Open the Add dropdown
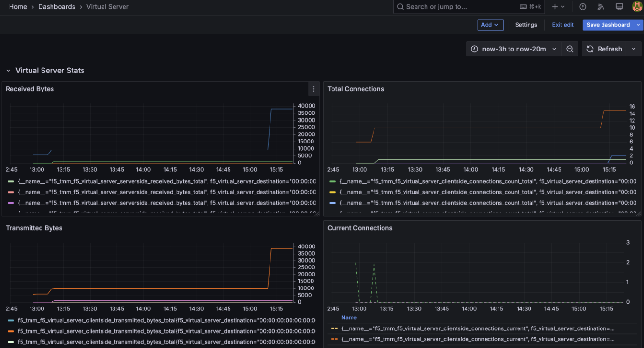The image size is (644, 348). coord(490,25)
